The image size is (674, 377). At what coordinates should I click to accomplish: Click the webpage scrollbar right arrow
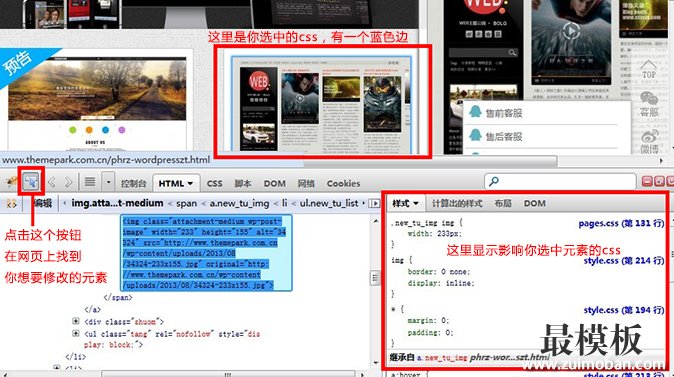tap(661, 161)
